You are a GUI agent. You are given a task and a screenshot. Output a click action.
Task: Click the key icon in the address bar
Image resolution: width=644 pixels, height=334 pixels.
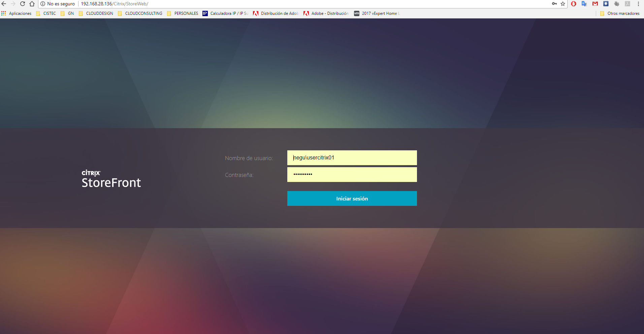point(554,4)
